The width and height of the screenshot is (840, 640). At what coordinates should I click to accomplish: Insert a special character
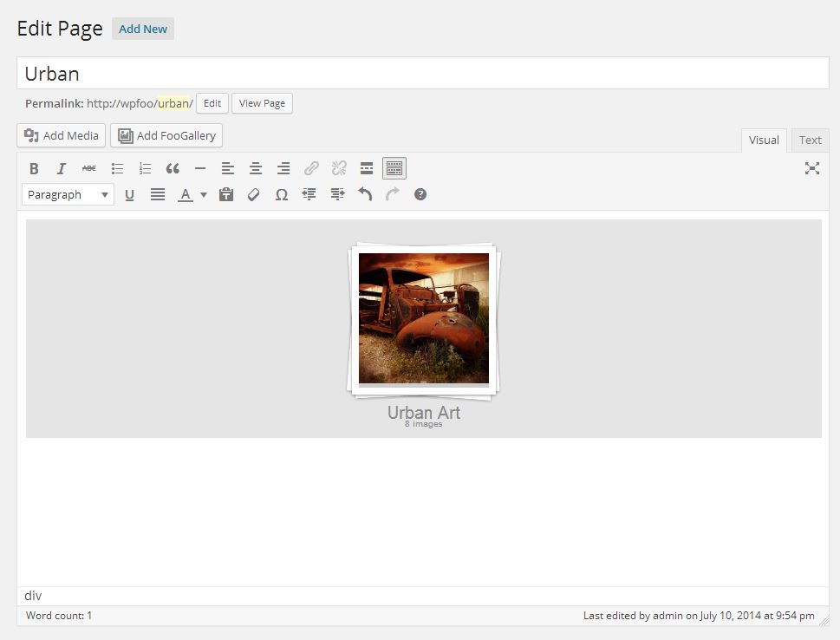click(x=281, y=194)
